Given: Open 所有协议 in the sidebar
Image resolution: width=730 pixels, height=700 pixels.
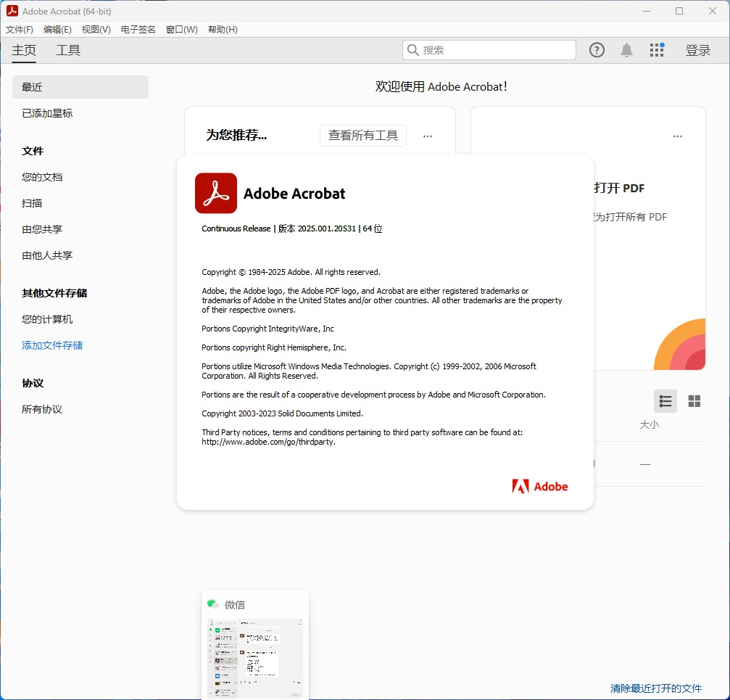Looking at the screenshot, I should (42, 409).
